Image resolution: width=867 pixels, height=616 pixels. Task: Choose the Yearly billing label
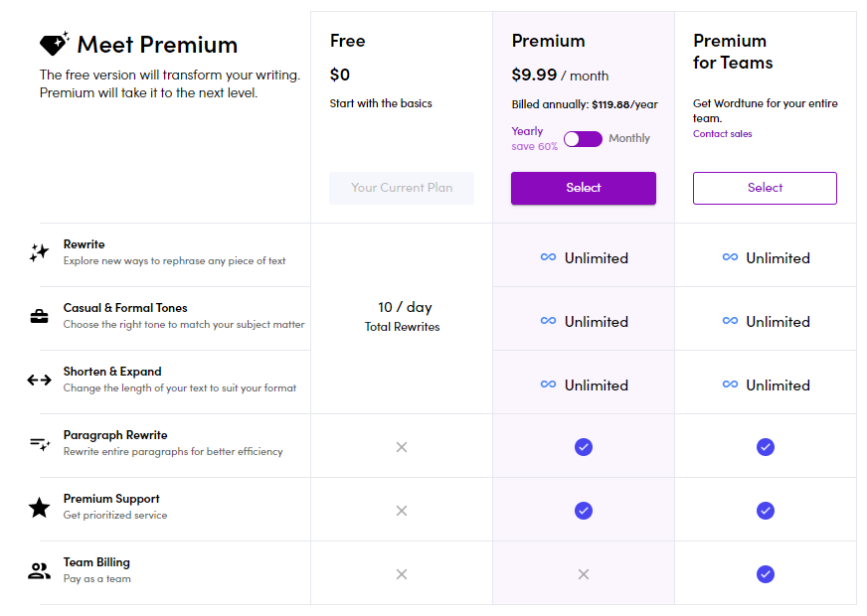point(527,131)
